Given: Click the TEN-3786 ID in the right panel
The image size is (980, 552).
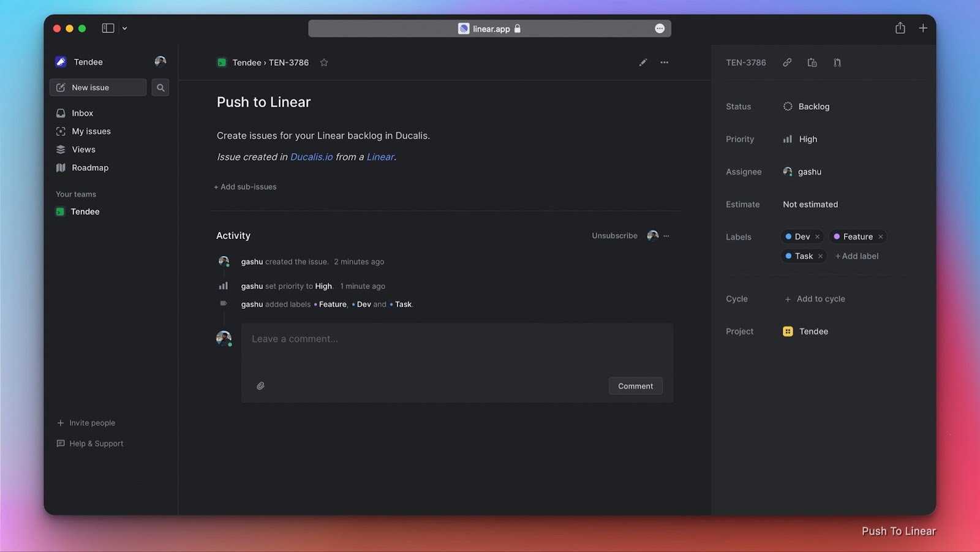Looking at the screenshot, I should (x=745, y=62).
